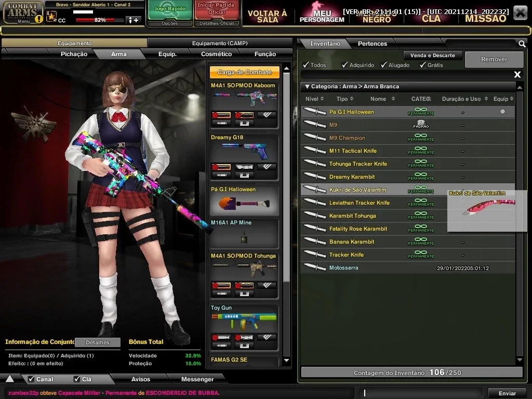532x399 pixels.
Task: Sort inventory by Nome column
Action: tap(383, 99)
